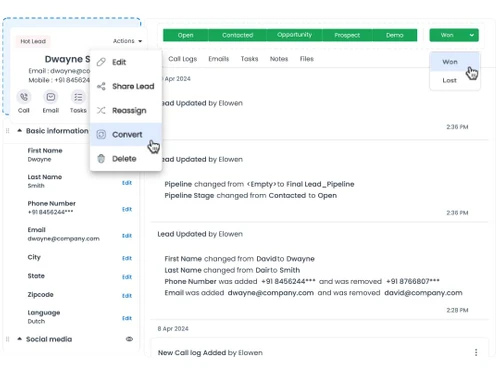Choose Convert in the Actions menu
Viewport: 500px width, 375px height.
pyautogui.click(x=126, y=134)
